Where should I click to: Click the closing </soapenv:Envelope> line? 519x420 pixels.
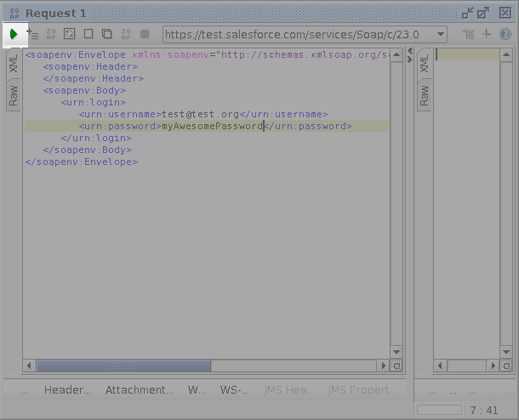82,162
